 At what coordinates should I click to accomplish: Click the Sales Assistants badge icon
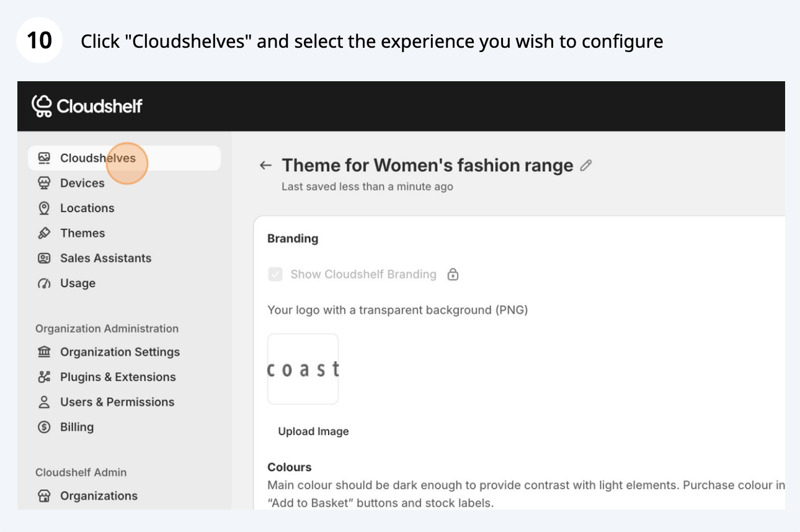(x=43, y=258)
